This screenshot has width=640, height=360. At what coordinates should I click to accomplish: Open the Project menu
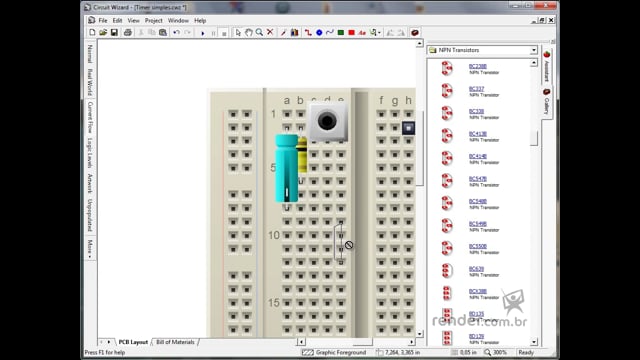[153, 20]
